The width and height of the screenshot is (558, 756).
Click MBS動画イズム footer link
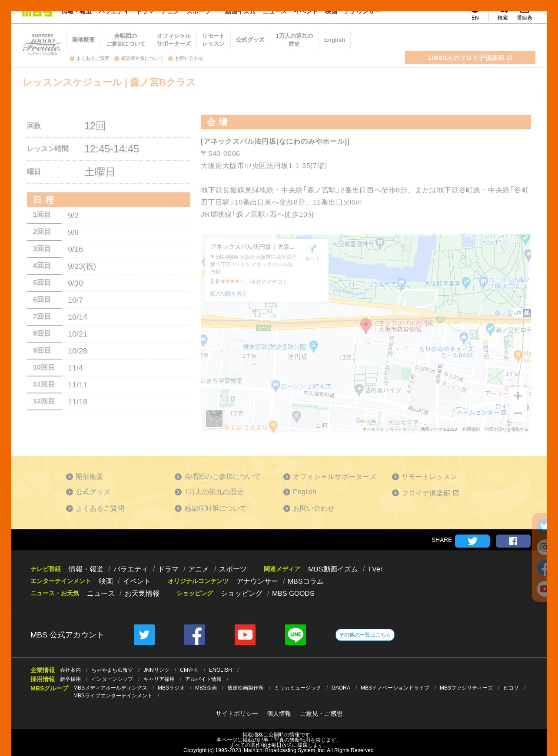[x=333, y=569]
